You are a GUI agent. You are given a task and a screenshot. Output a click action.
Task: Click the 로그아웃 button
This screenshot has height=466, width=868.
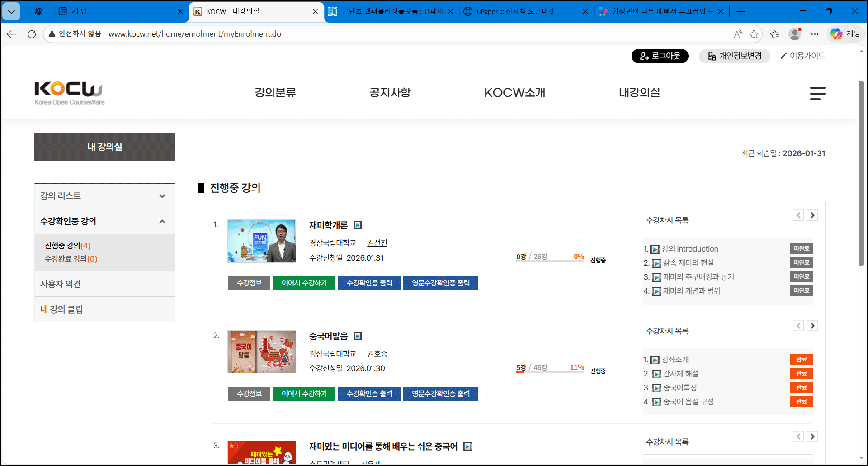(660, 56)
